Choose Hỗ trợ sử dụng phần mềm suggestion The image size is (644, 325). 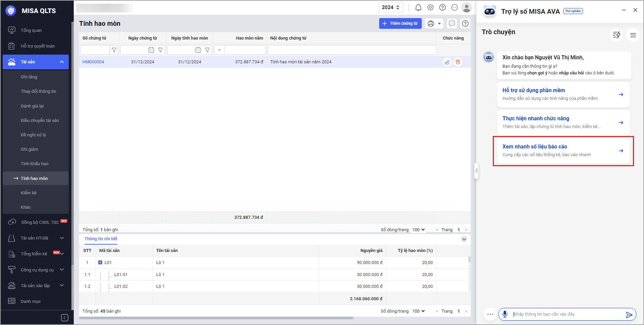(563, 94)
